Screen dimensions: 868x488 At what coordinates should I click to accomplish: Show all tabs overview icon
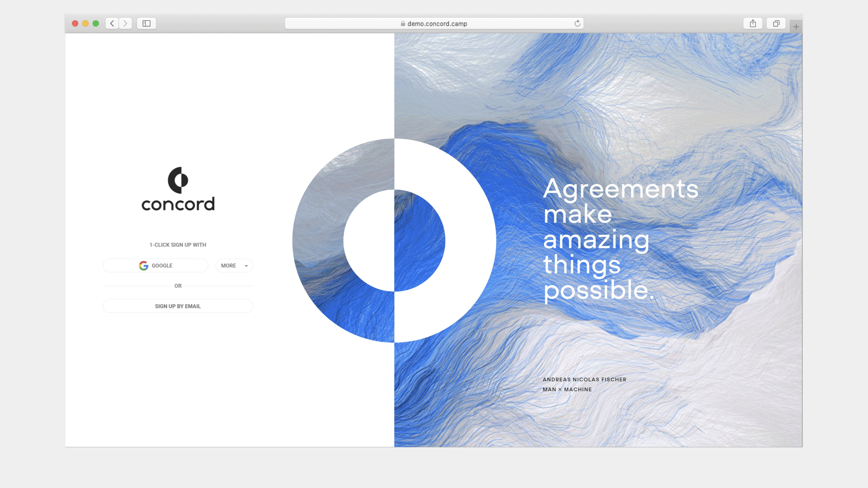[x=776, y=23]
